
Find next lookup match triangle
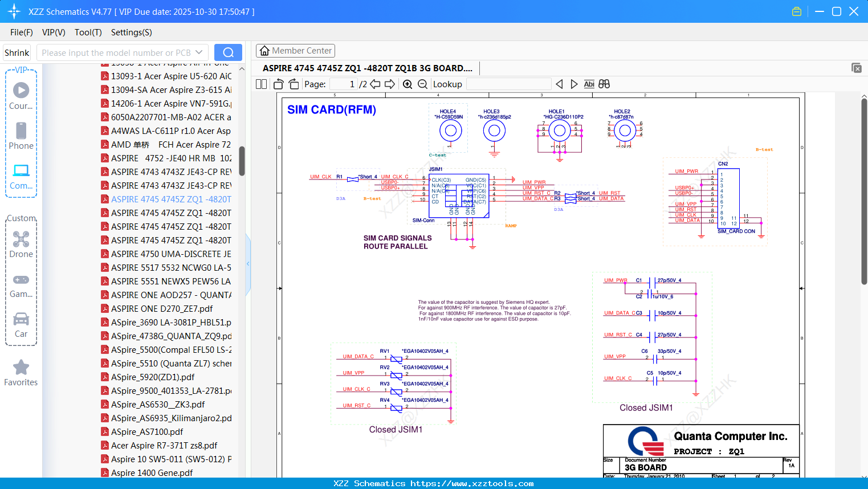coord(574,84)
